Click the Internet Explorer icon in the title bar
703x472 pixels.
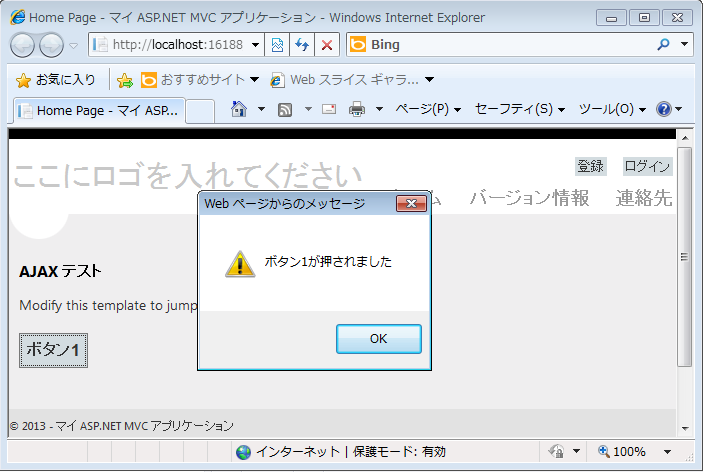coord(17,17)
